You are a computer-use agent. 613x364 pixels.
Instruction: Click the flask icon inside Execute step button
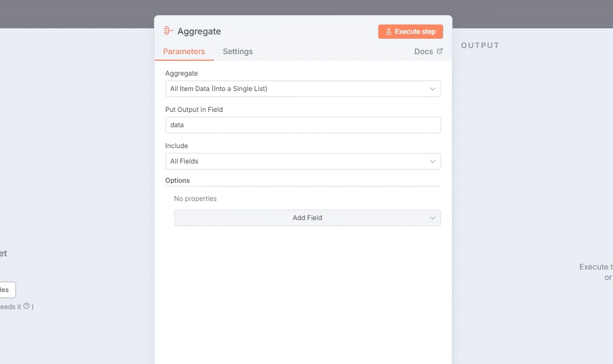tap(388, 32)
